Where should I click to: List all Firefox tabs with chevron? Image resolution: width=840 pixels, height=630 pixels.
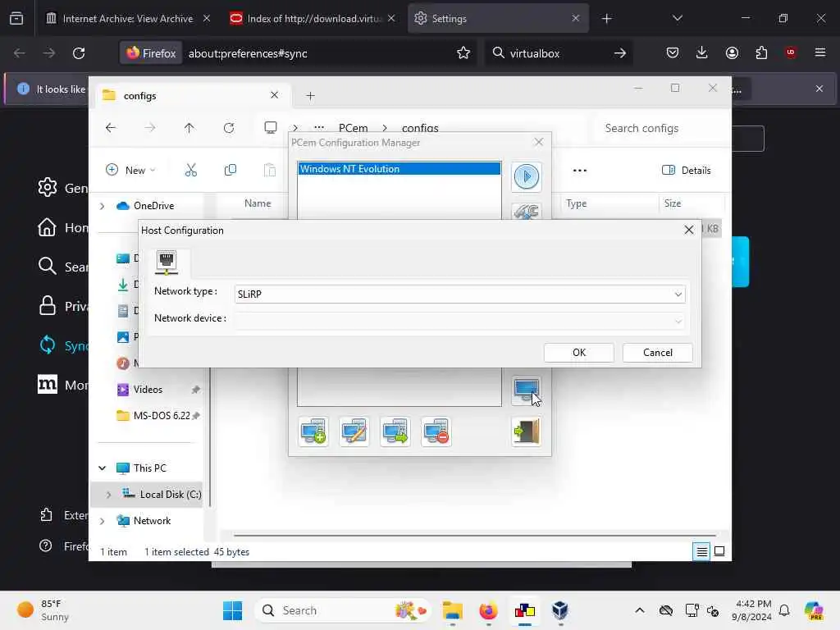(677, 19)
